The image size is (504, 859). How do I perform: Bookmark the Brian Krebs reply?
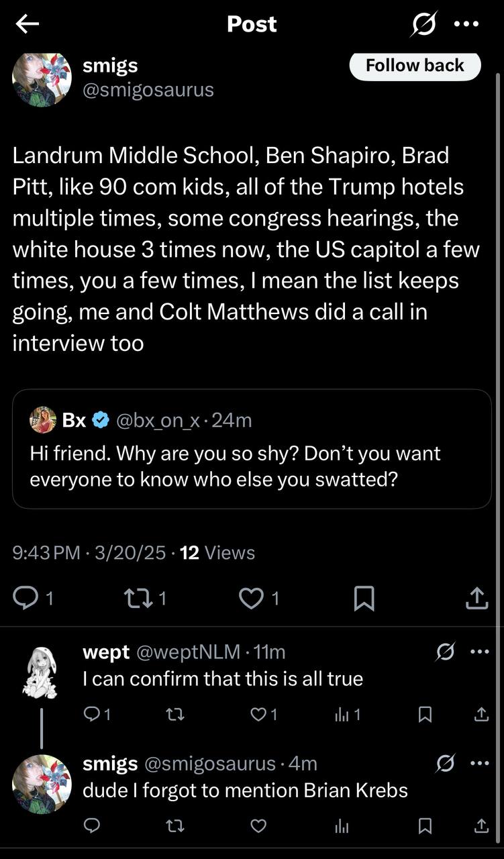(424, 826)
